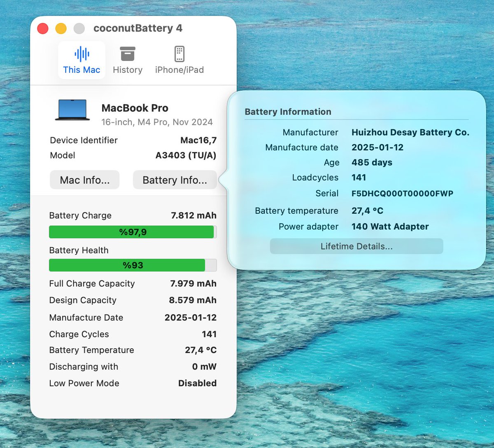This screenshot has height=448, width=494.
Task: Click the Low Power Mode Disabled value
Action: [x=197, y=383]
